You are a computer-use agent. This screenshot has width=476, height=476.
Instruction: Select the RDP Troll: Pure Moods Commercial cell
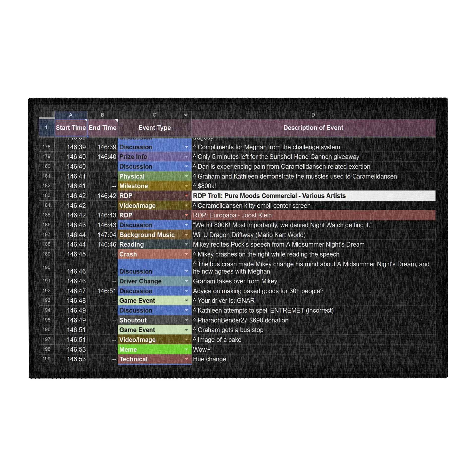(x=313, y=196)
